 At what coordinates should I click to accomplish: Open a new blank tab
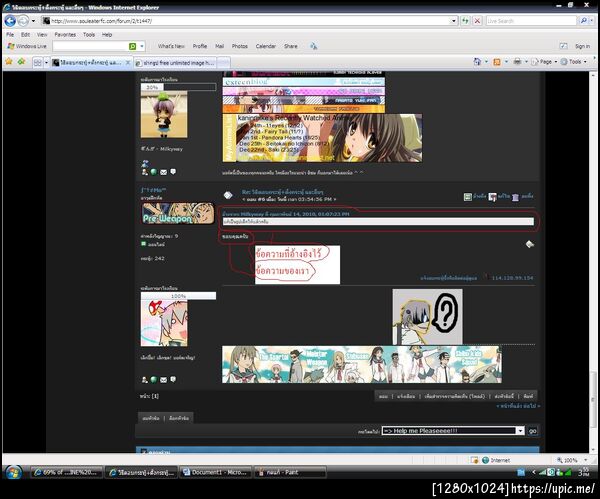click(x=224, y=62)
